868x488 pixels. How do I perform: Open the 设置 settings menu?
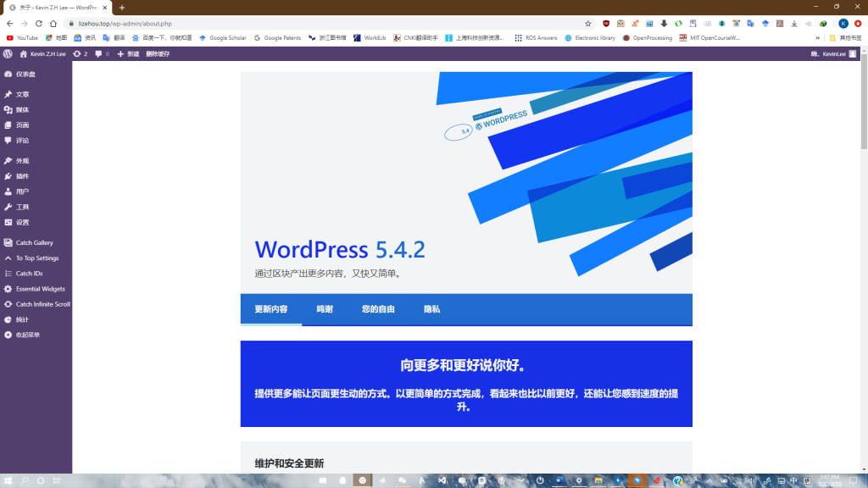(36, 223)
